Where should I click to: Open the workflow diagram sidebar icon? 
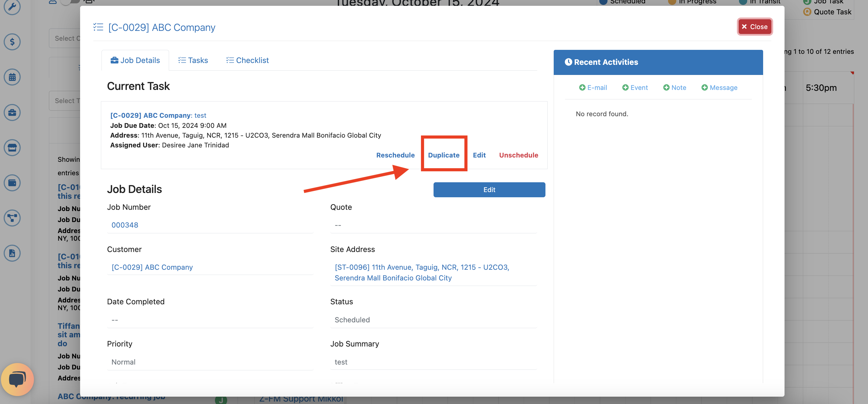coord(12,218)
